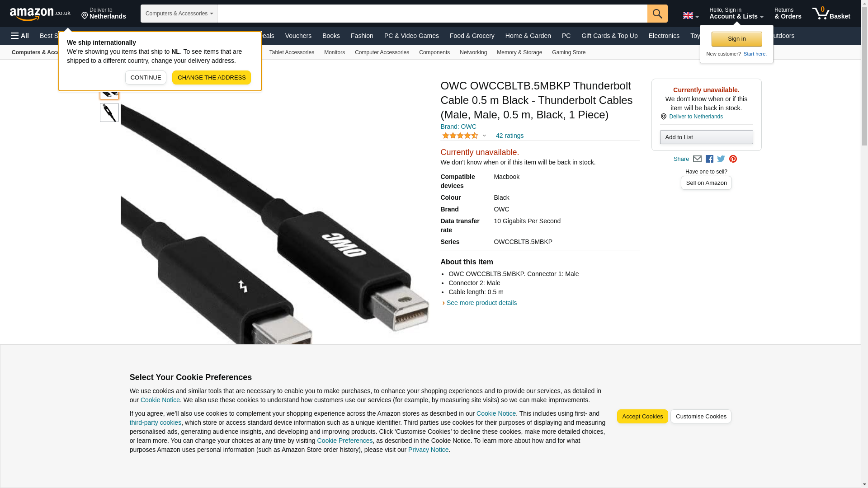This screenshot has height=488, width=868.
Task: Open the shopping basket icon
Action: [831, 14]
